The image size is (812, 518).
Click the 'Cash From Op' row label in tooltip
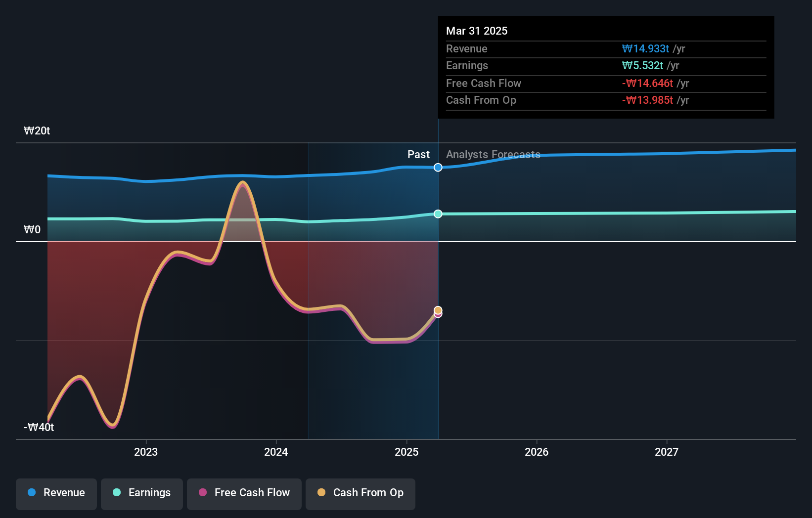click(x=481, y=100)
